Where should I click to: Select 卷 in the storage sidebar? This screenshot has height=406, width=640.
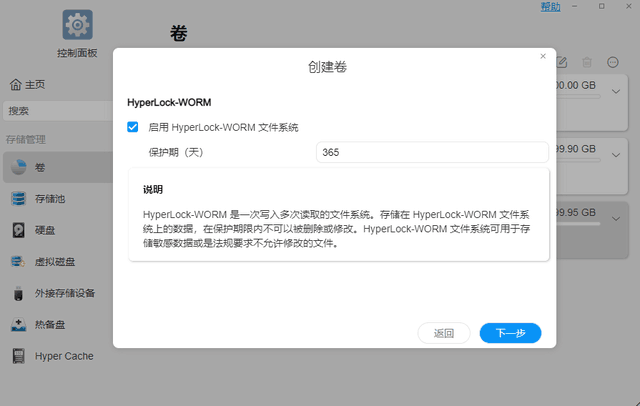pos(58,167)
